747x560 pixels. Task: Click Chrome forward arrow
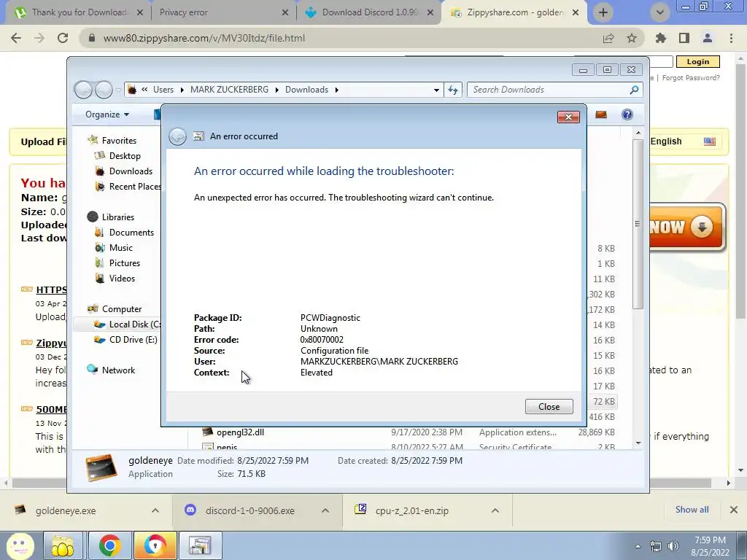click(39, 38)
